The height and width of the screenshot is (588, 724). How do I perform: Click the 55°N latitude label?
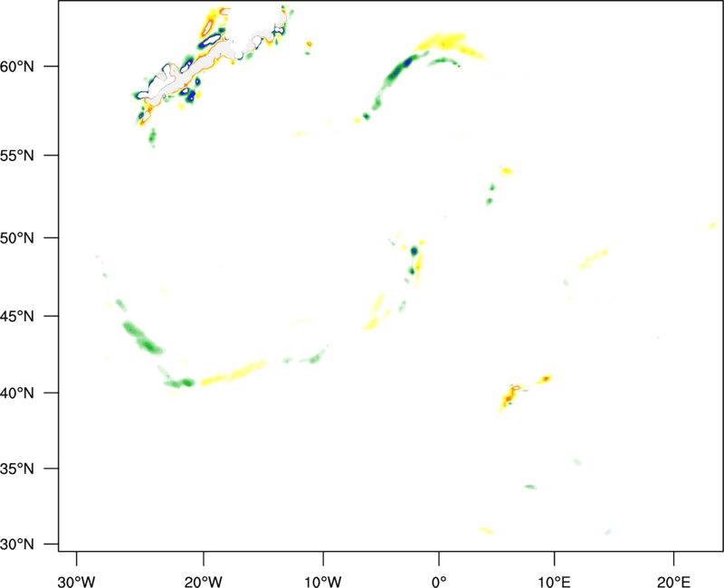pos(17,156)
